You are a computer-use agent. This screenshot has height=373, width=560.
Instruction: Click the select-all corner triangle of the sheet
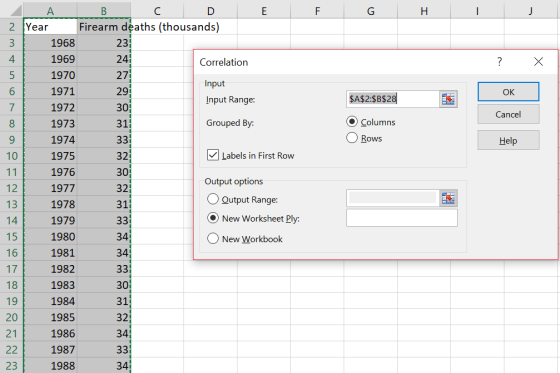16,10
